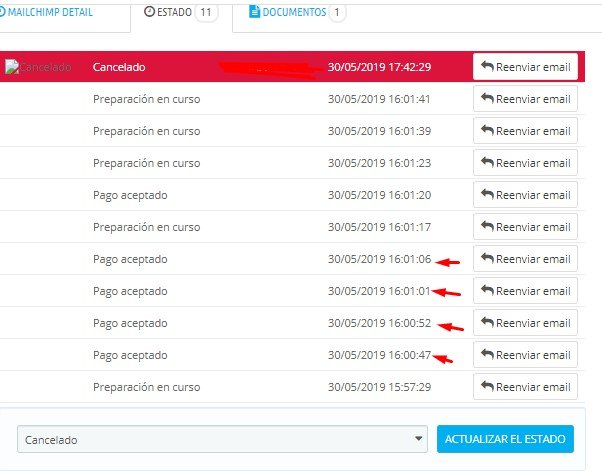Select Pago aceptado at 16:01:20
This screenshot has height=471, width=602.
[130, 195]
